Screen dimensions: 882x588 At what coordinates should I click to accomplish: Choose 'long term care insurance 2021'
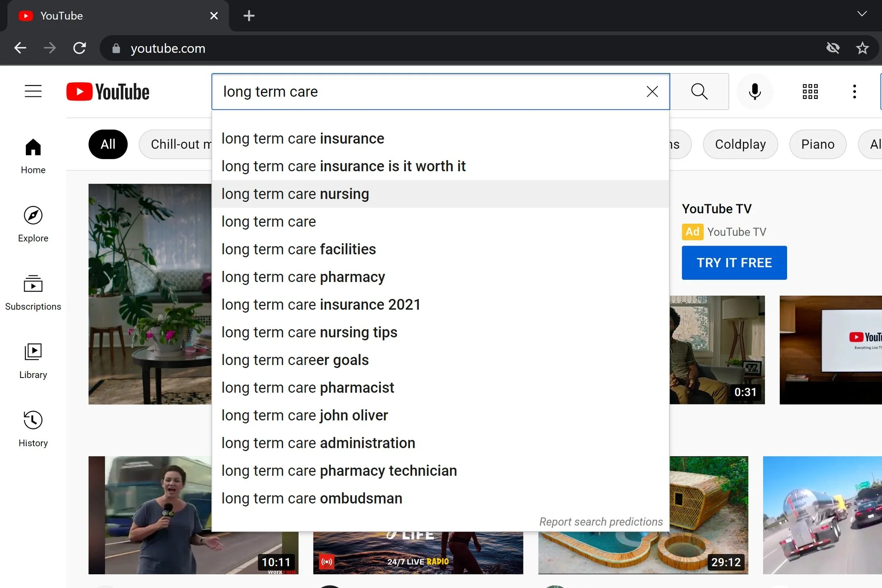pyautogui.click(x=440, y=304)
